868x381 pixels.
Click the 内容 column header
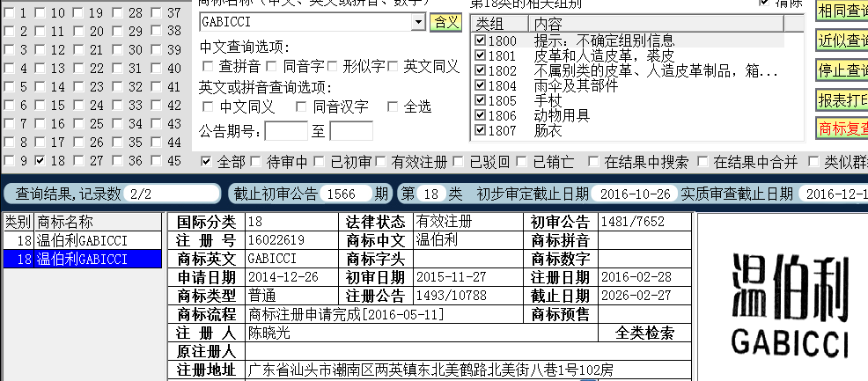coord(656,23)
